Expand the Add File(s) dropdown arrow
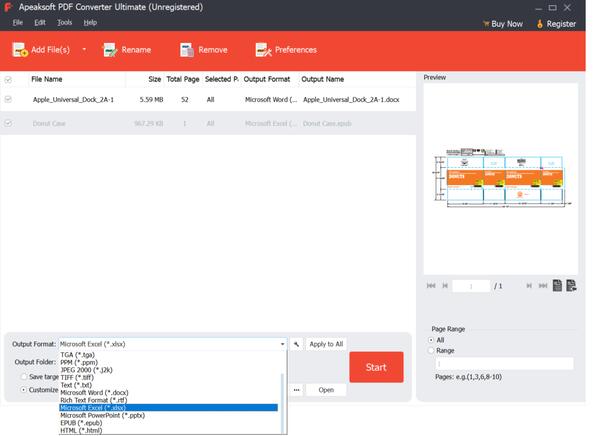Screen dimensions: 600x436 click(x=84, y=49)
